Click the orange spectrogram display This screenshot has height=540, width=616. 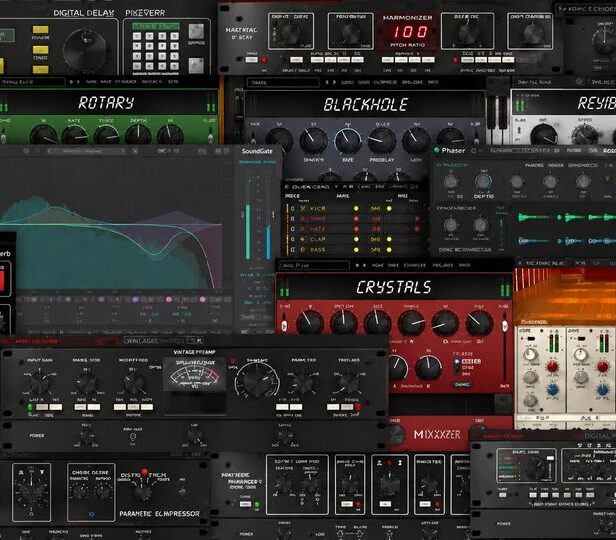[565, 297]
